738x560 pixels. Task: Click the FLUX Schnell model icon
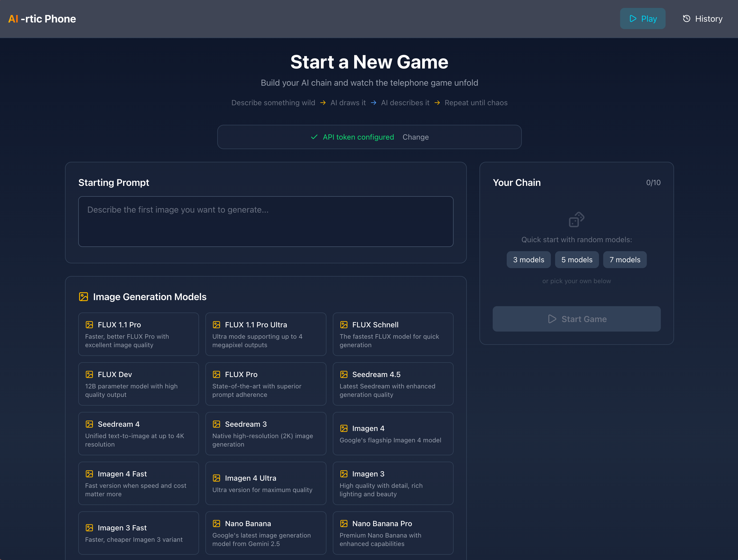point(344,325)
